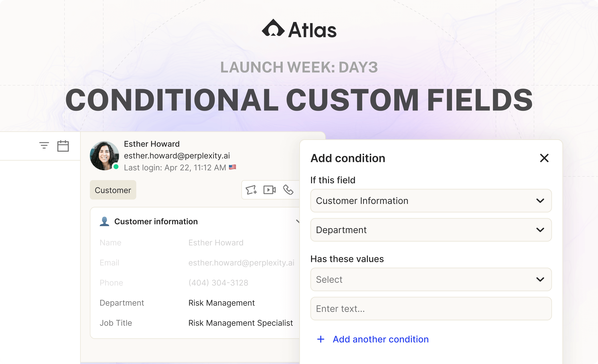The image size is (598, 364).
Task: Click the create ticket icon
Action: click(x=251, y=190)
